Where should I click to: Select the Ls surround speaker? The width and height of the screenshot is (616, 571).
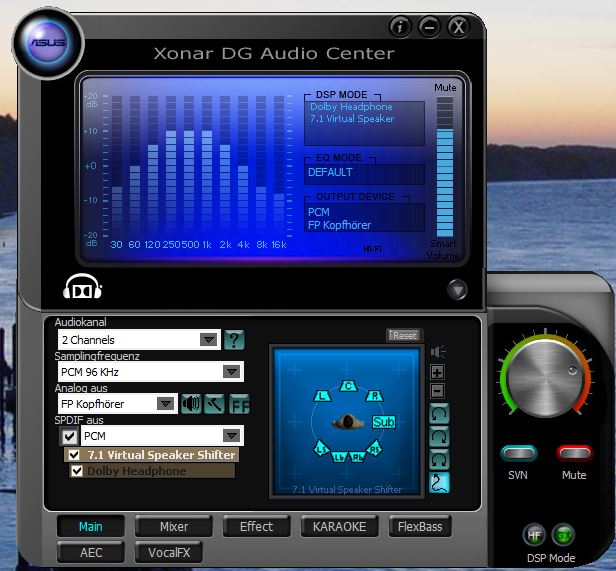tap(321, 449)
